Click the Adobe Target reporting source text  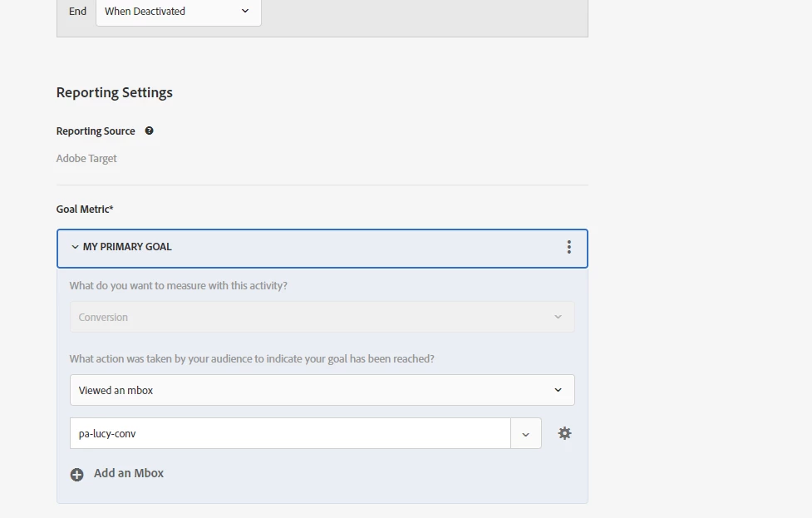(x=86, y=158)
